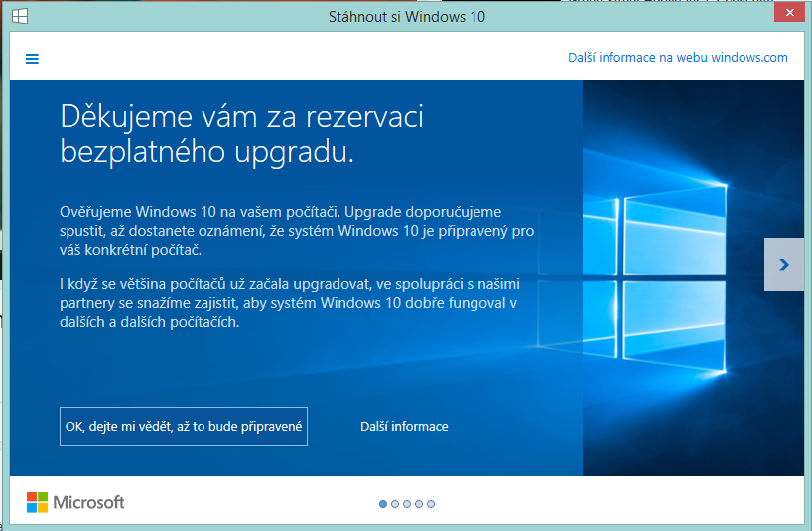Click the Windows logo in title bar

(20, 16)
